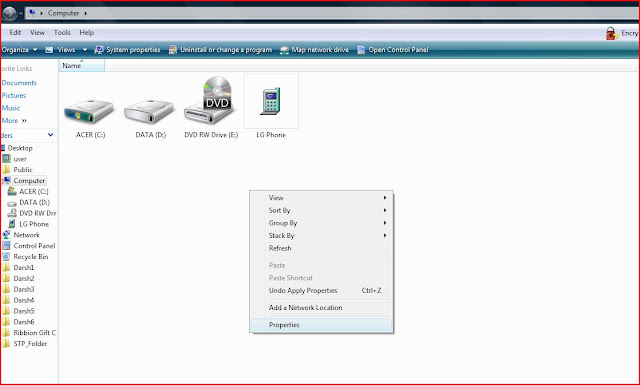Open the View menu in menu bar
This screenshot has width=640, height=385.
point(37,33)
